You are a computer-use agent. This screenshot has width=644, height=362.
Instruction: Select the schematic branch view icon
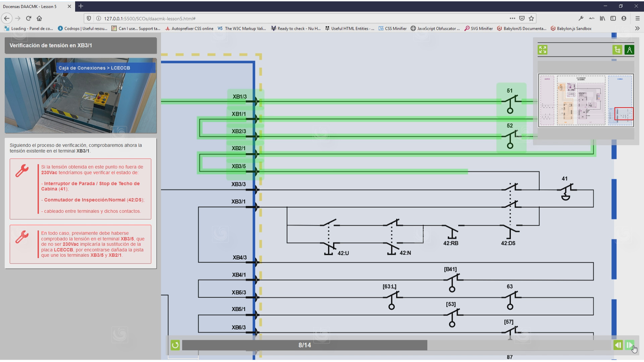618,50
